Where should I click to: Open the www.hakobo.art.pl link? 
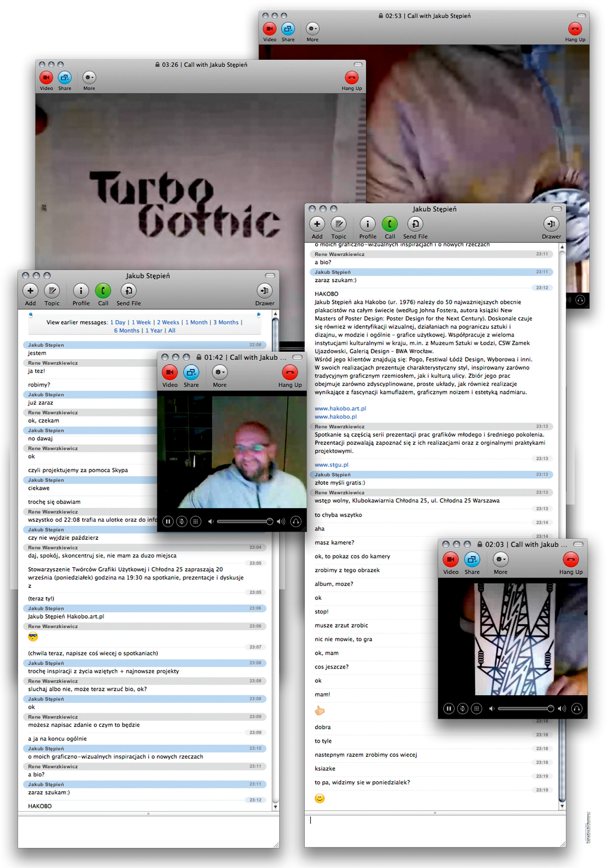pos(340,409)
